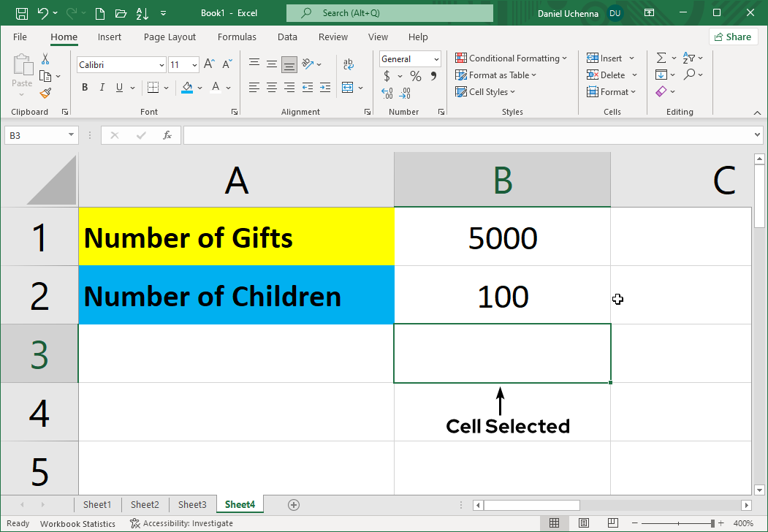Toggle center alignment for cell B3
Image resolution: width=768 pixels, height=532 pixels.
click(x=271, y=87)
